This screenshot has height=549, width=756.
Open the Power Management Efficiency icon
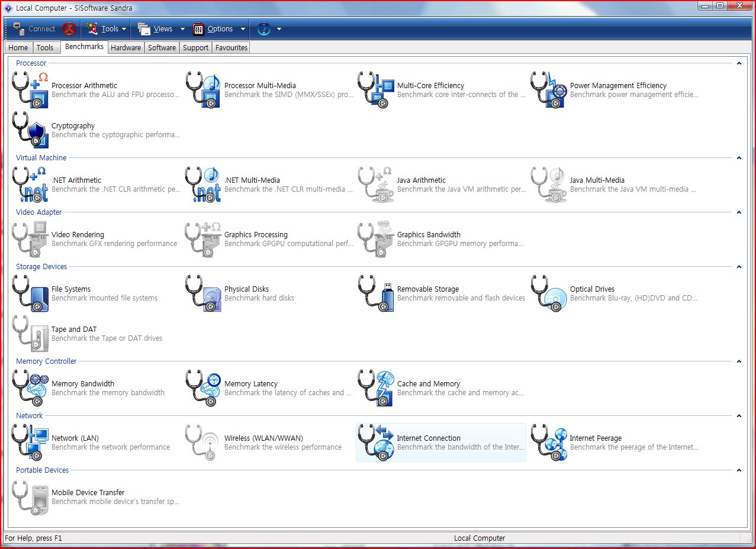coord(549,90)
